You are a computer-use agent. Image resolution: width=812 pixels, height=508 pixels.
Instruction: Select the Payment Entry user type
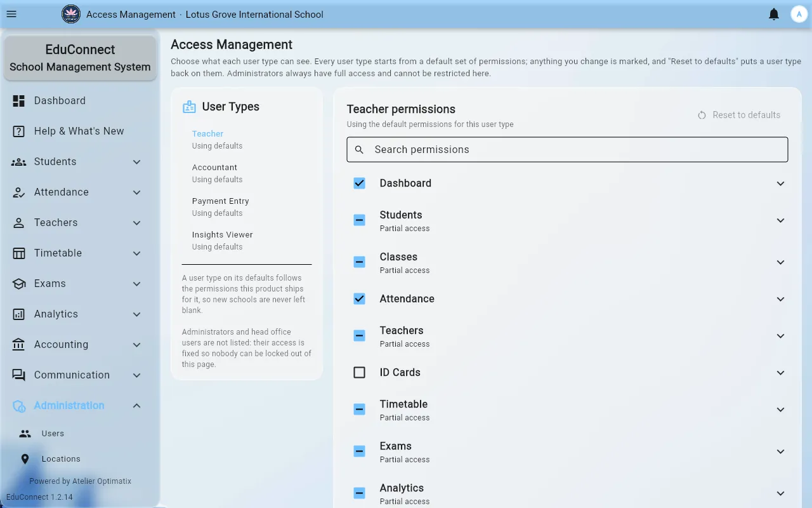click(247, 207)
